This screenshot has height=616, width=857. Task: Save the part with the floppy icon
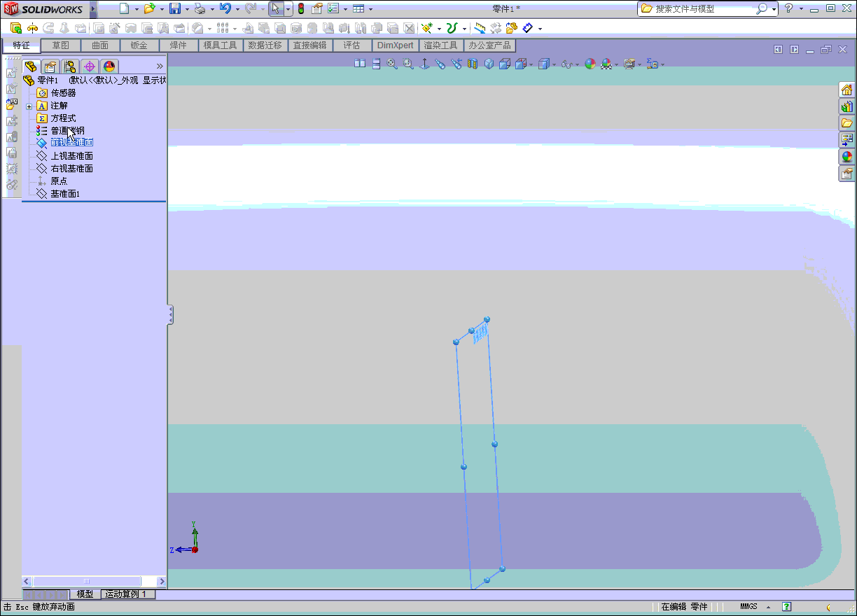(175, 8)
